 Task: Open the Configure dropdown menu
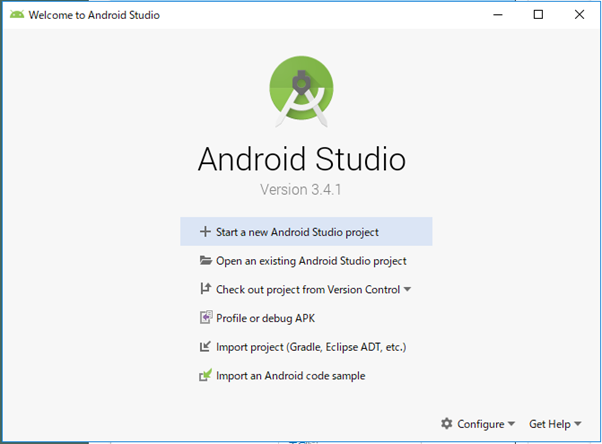tap(478, 424)
